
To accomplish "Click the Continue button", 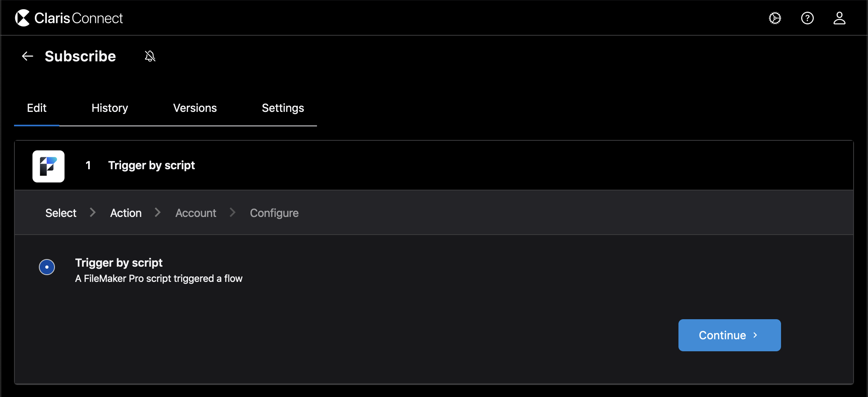I will pyautogui.click(x=729, y=335).
